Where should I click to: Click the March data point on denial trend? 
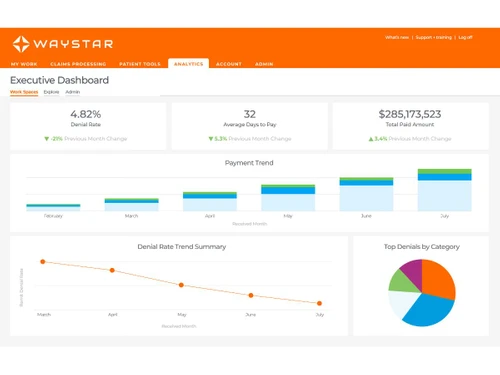tap(43, 262)
